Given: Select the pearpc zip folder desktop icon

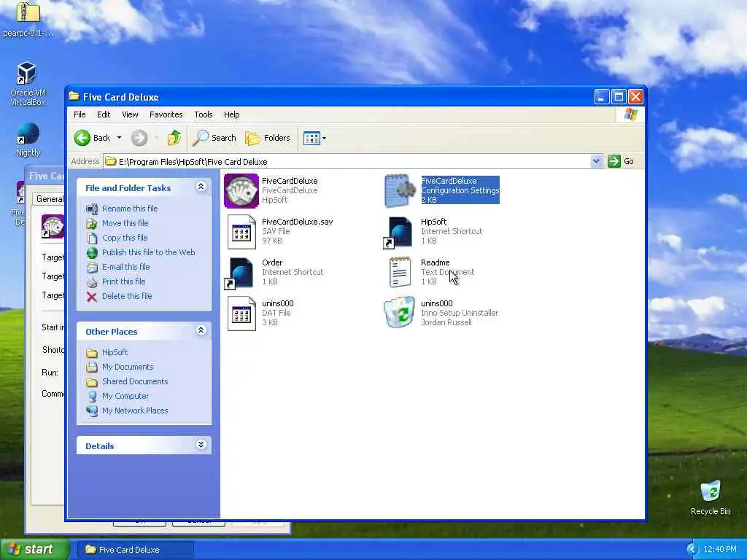Looking at the screenshot, I should (28, 19).
